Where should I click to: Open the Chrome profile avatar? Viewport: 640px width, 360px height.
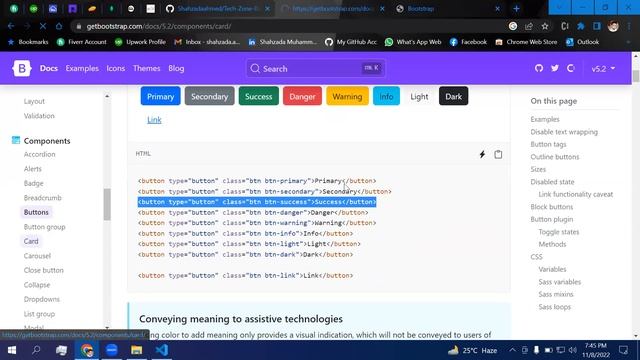coord(613,26)
